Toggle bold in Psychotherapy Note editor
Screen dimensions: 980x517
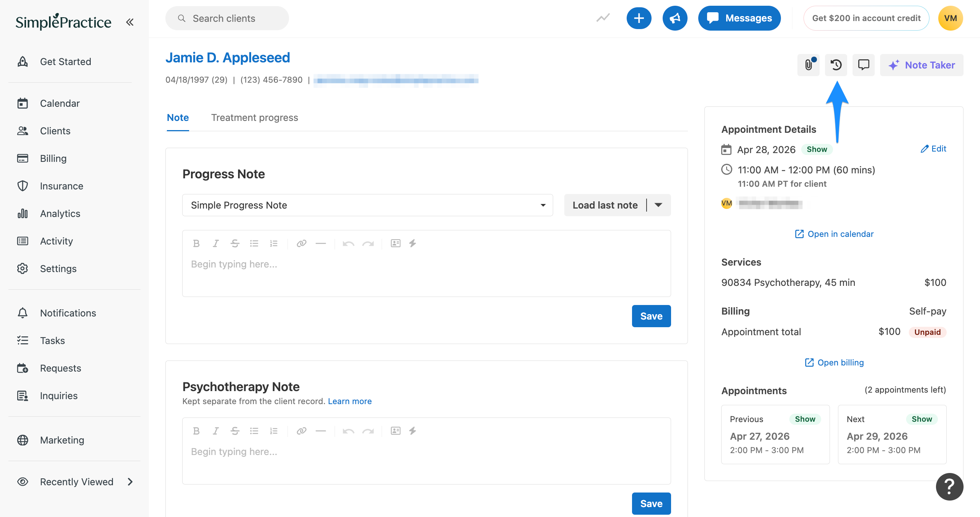pyautogui.click(x=196, y=431)
